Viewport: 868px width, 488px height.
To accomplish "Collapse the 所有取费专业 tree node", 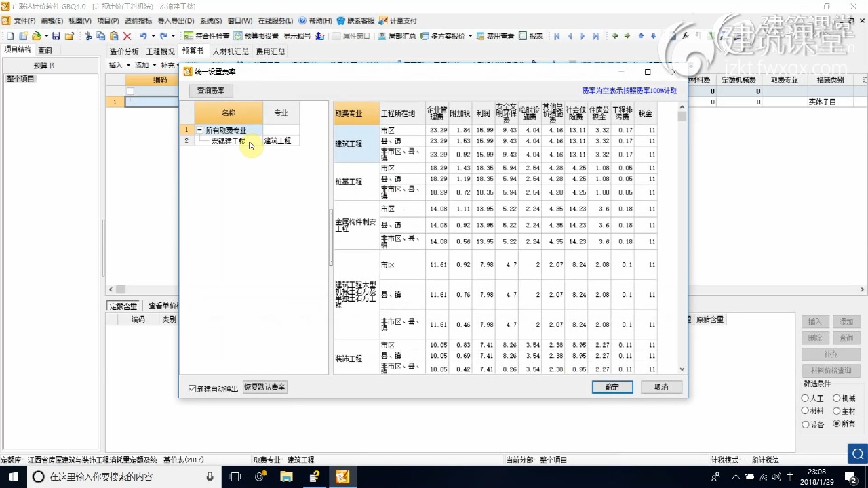I will click(199, 129).
